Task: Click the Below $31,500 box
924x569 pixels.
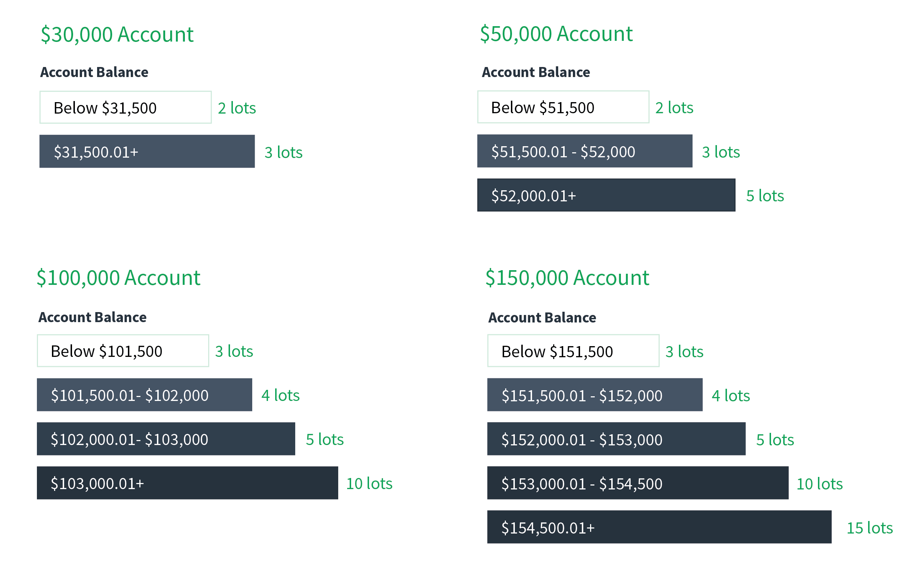Action: pos(126,107)
